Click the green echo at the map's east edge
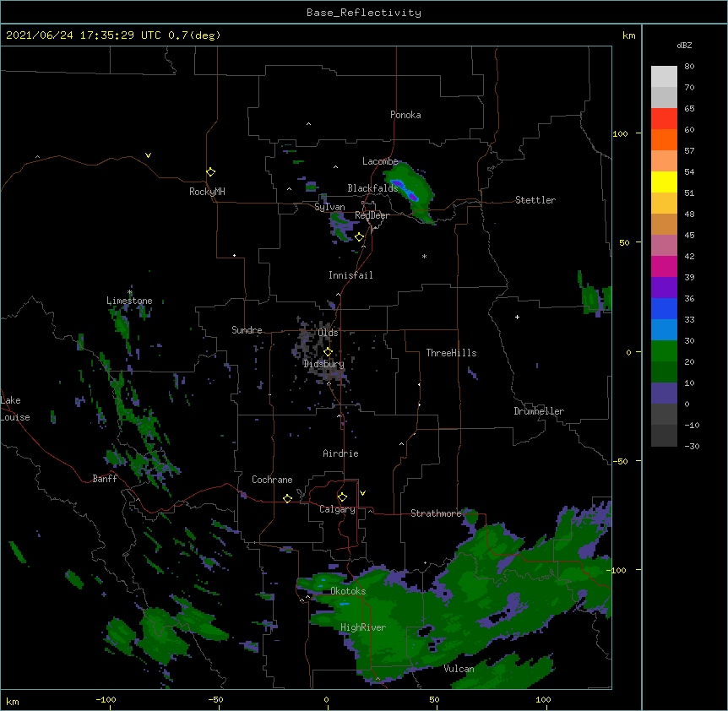The image size is (728, 711). (595, 295)
